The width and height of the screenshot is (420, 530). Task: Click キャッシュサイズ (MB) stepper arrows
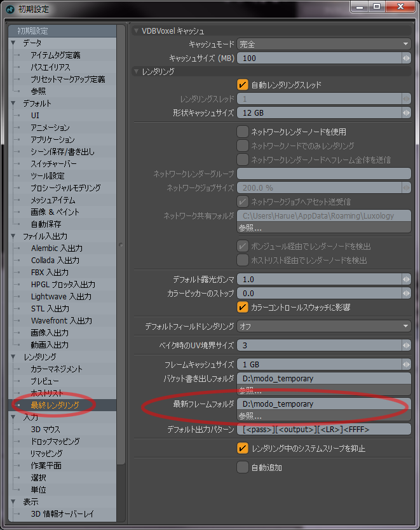pos(406,58)
